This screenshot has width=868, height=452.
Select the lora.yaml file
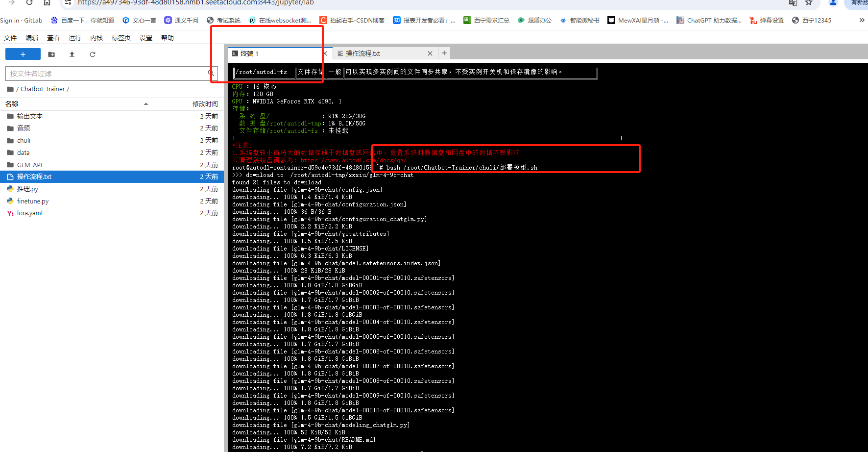112,213
